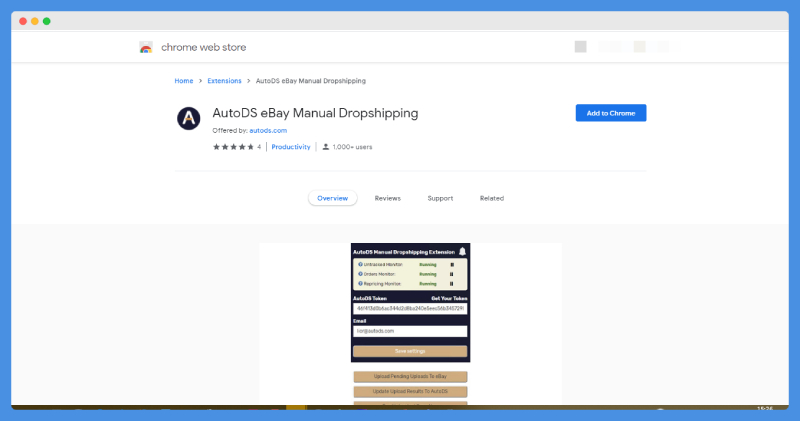Switch to the Reviews tab
800x421 pixels.
pyautogui.click(x=388, y=198)
